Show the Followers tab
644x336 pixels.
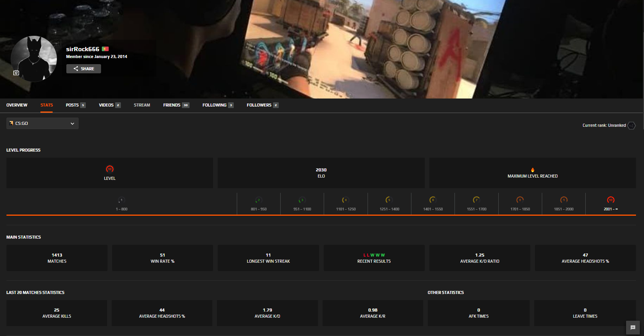pos(263,105)
